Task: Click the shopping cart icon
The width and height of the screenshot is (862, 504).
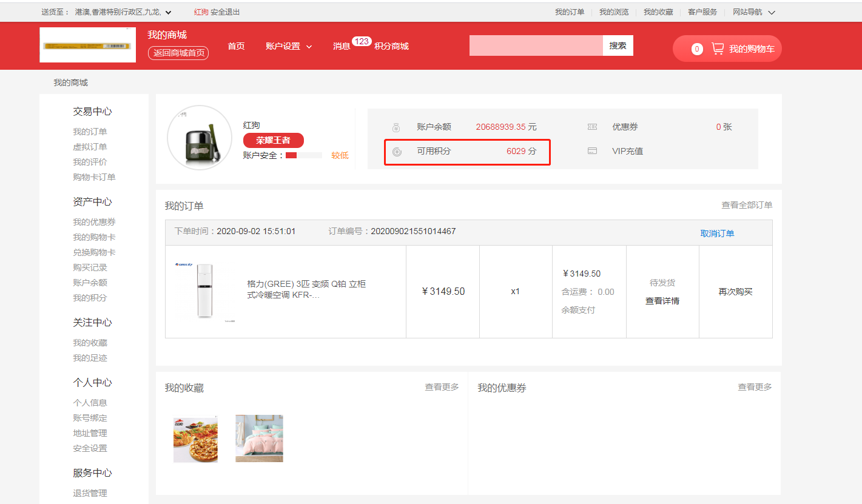Action: coord(718,49)
